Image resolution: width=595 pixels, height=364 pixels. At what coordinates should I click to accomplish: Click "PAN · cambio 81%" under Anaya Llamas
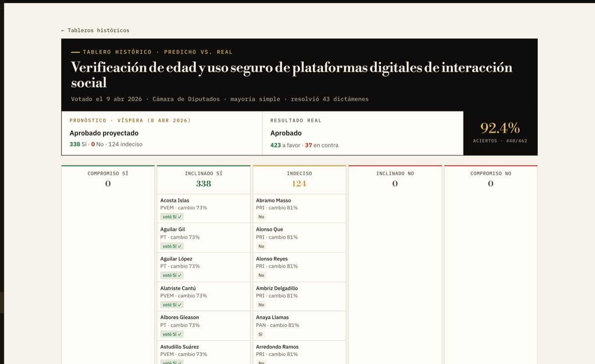278,325
